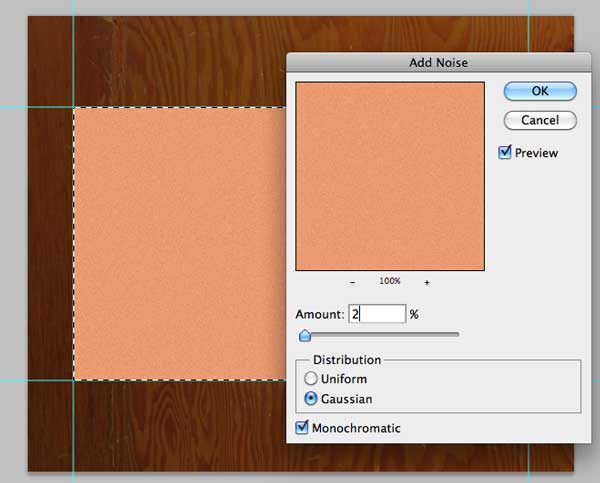This screenshot has width=600, height=483.
Task: Click the right end of Amount slider track
Action: [457, 334]
